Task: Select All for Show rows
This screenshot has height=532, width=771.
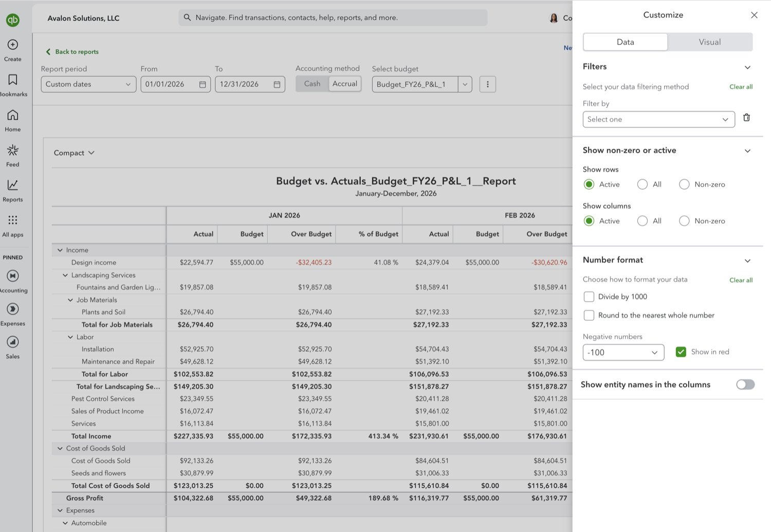Action: 642,185
